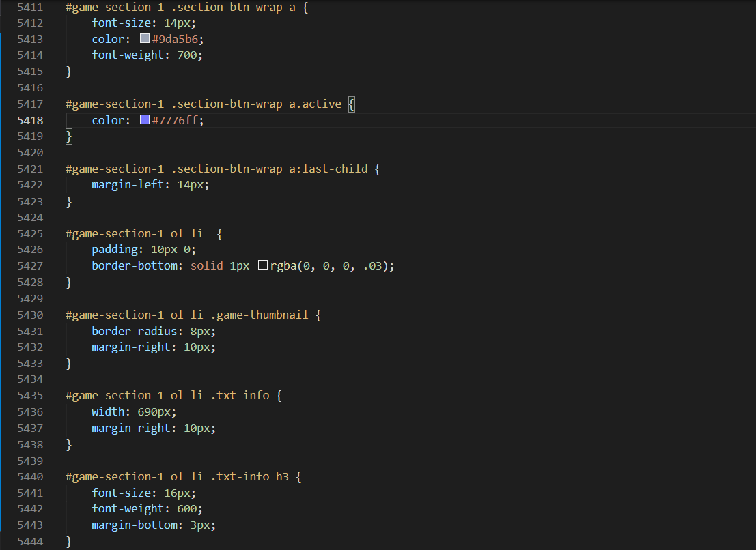Click the 'font-weight: 600;' declaration
Image resolution: width=756 pixels, height=550 pixels.
click(147, 508)
